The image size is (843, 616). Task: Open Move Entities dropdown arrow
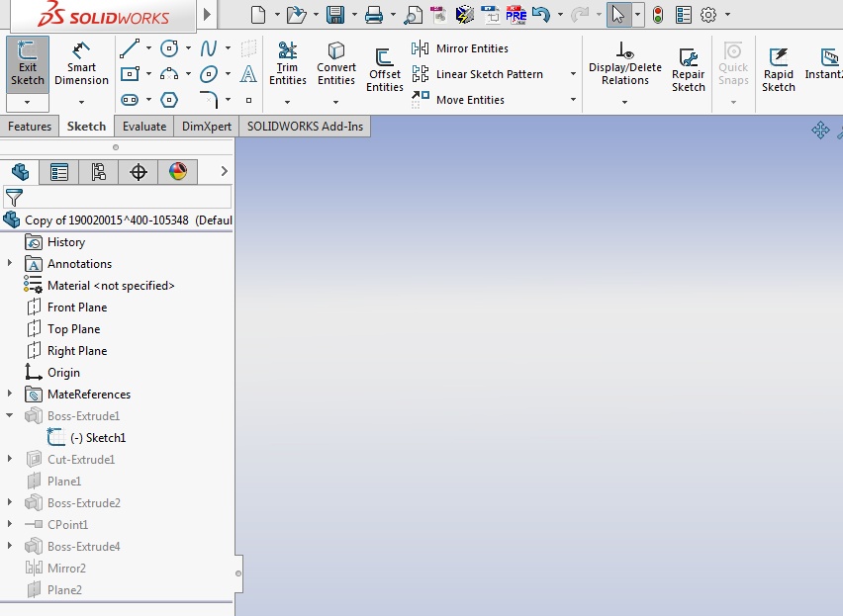573,99
